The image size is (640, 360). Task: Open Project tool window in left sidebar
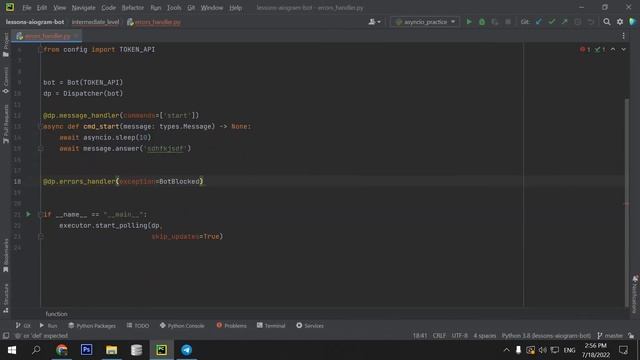click(x=6, y=44)
